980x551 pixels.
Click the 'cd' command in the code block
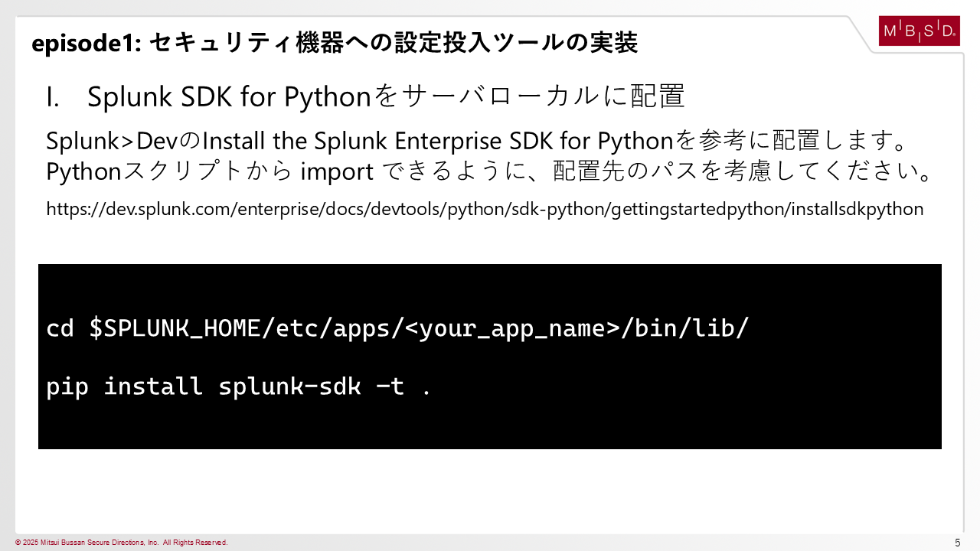[60, 328]
